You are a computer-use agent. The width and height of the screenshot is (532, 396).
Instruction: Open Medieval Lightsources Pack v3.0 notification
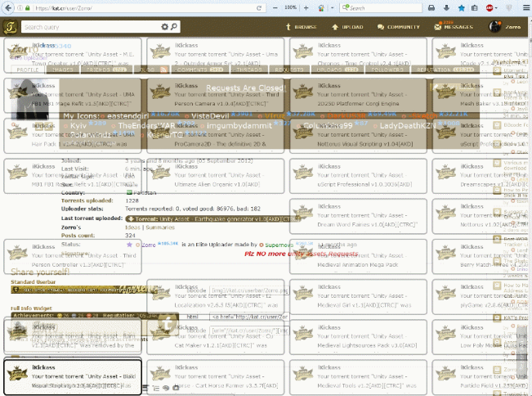[358, 338]
